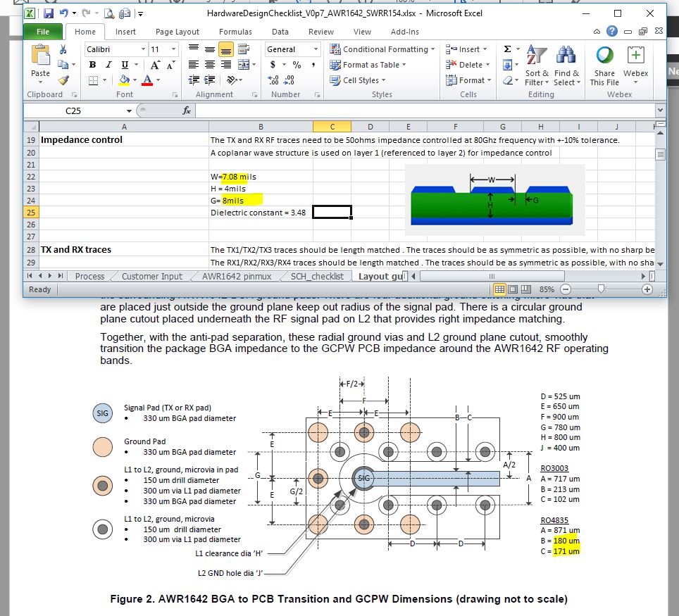Click the Delete cells button
679x616 pixels.
(468, 65)
